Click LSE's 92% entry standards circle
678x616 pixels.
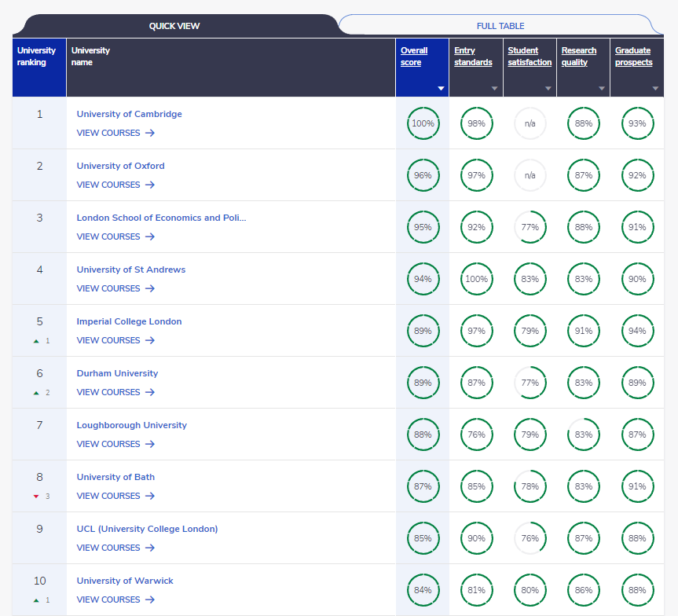[x=477, y=227]
